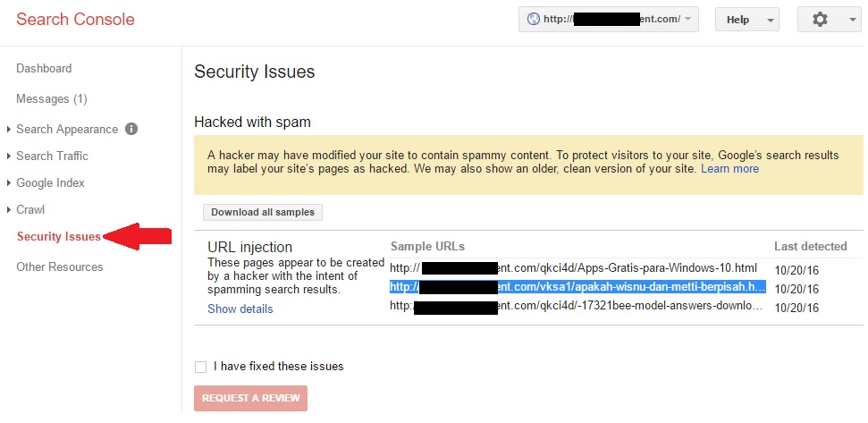Open the gear menu dropdown arrow

(852, 20)
